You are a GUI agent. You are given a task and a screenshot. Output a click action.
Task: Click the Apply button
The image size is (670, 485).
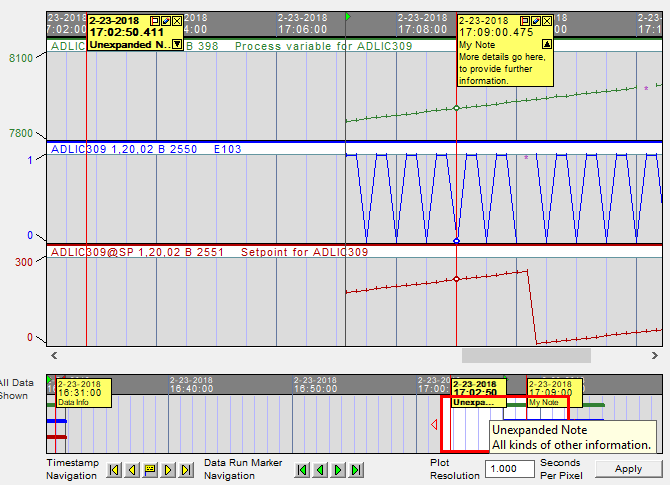(x=628, y=468)
